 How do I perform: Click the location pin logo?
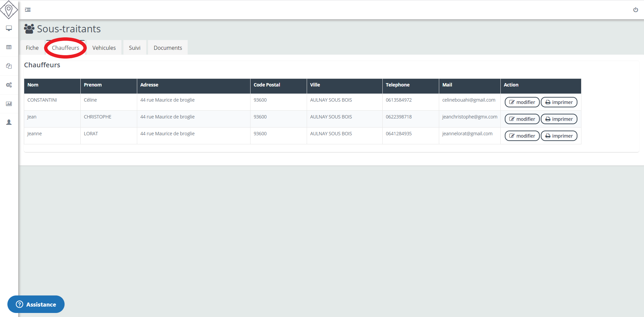pos(9,9)
